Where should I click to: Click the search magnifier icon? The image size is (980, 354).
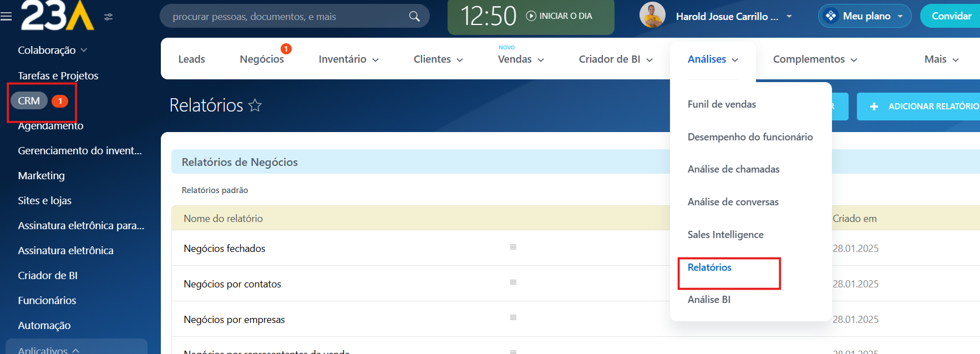click(x=414, y=17)
